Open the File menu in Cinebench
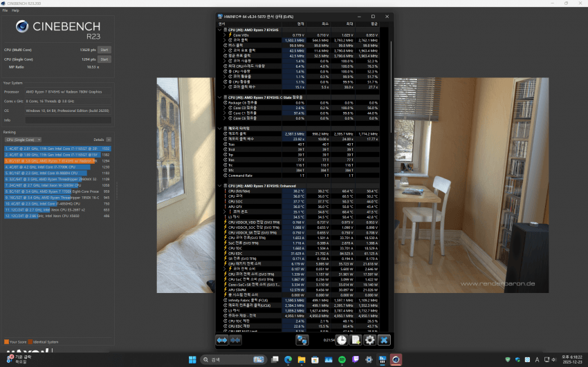The image size is (588, 367). (x=5, y=11)
